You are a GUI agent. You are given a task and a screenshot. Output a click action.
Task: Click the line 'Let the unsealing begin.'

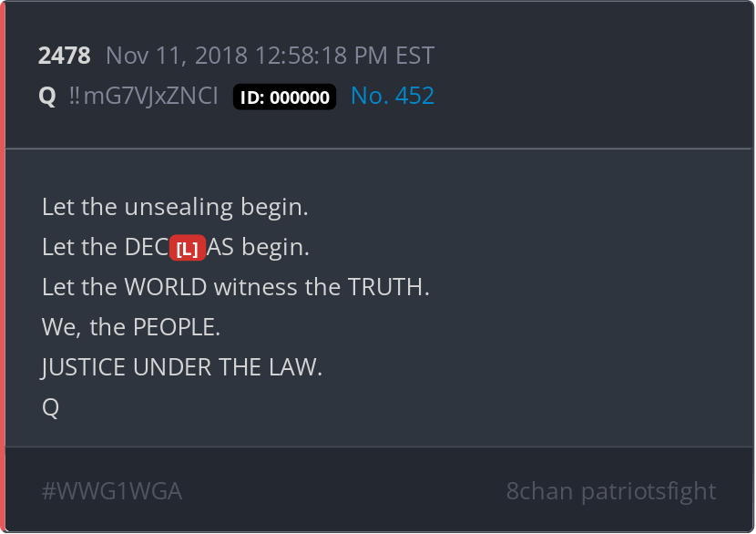175,207
